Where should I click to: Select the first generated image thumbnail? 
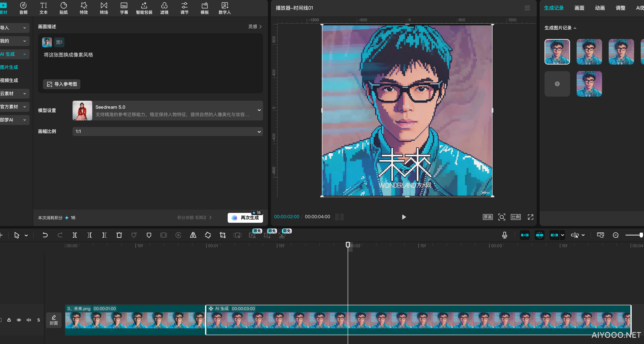(x=557, y=52)
